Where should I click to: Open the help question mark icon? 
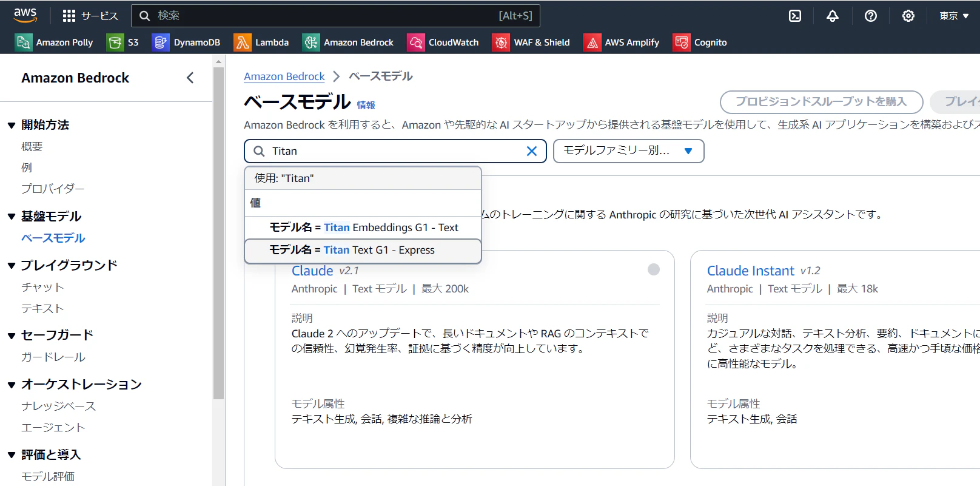pos(871,16)
